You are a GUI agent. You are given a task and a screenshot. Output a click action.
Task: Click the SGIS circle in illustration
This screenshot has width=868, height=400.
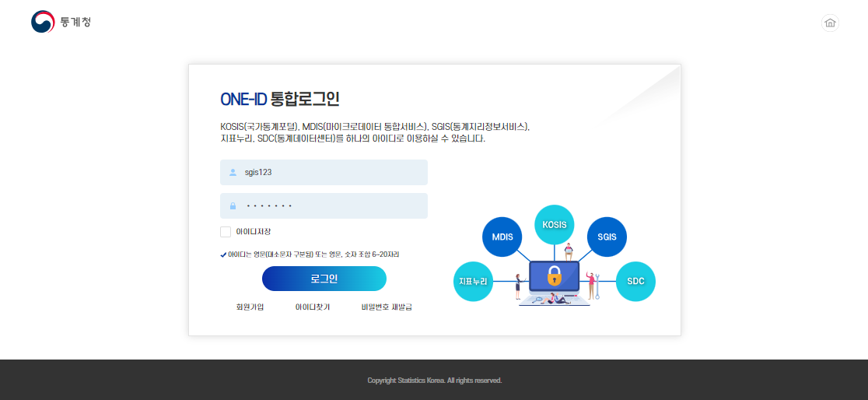tap(607, 237)
